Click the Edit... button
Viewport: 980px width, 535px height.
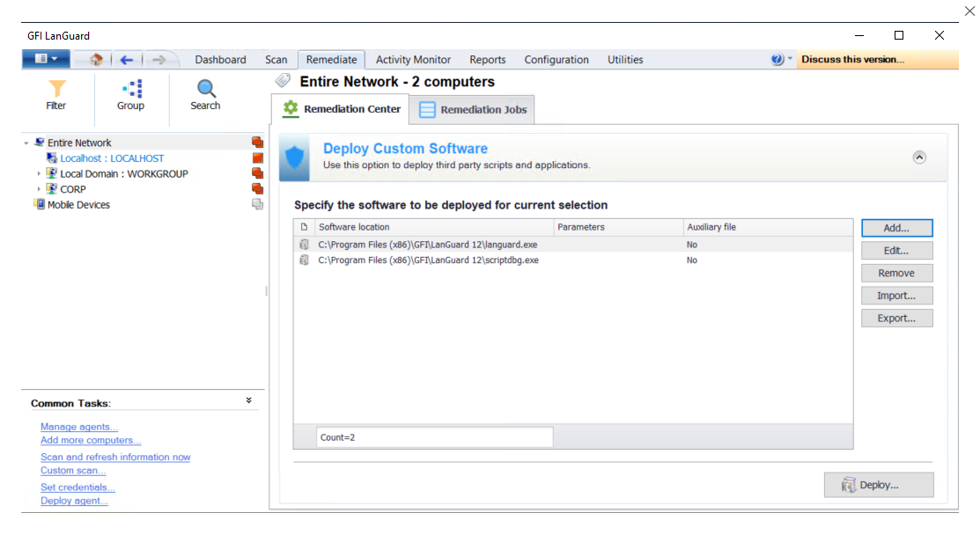(897, 250)
